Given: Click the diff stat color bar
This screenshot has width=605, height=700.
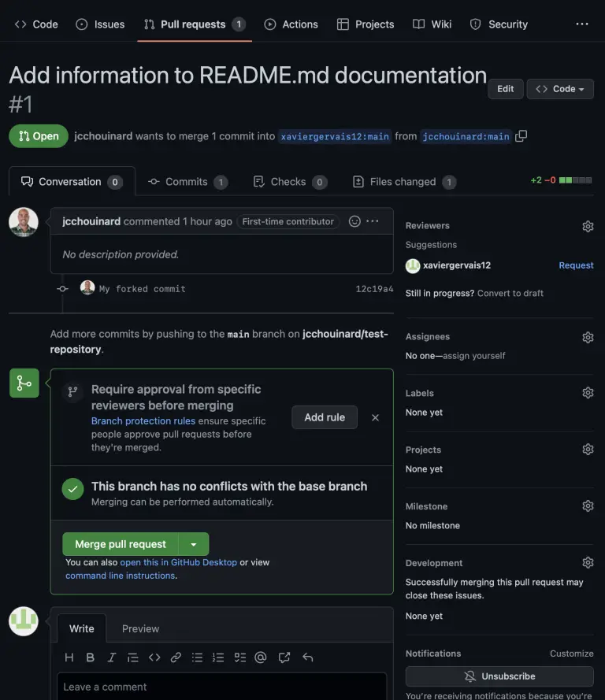Looking at the screenshot, I should [575, 180].
